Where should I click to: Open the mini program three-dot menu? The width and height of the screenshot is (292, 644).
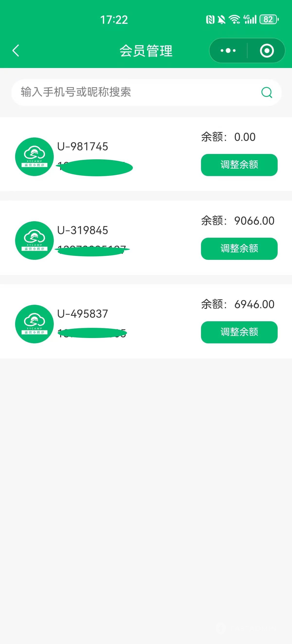pyautogui.click(x=228, y=51)
